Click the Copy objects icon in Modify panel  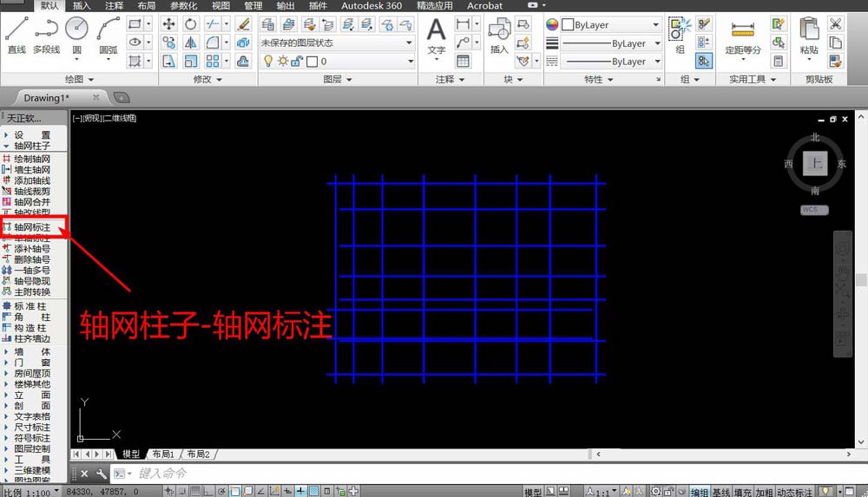coord(169,42)
